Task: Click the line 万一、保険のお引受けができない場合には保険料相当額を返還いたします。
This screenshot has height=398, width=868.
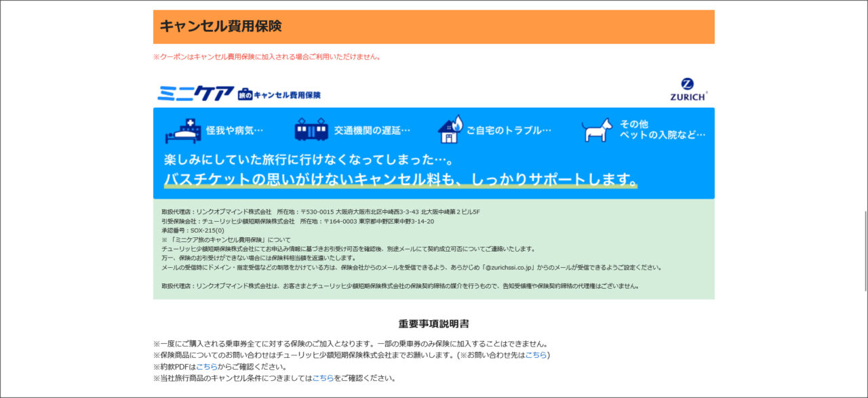Action: point(259,258)
